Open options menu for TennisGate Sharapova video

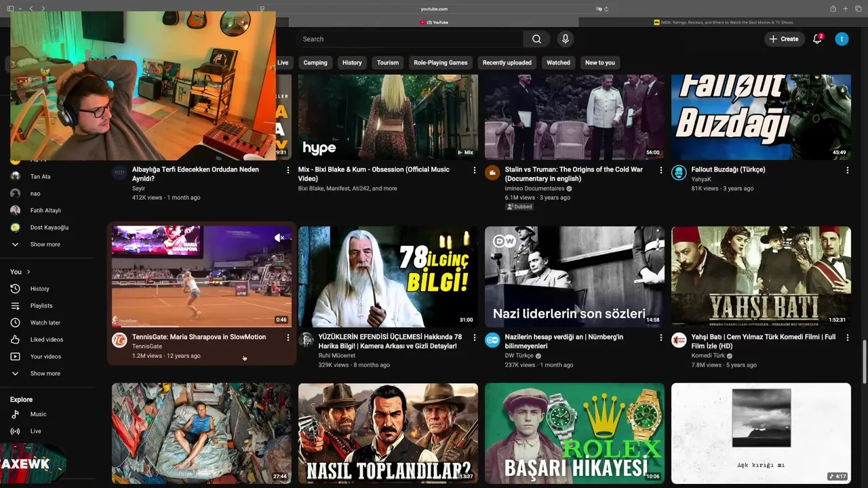point(288,338)
